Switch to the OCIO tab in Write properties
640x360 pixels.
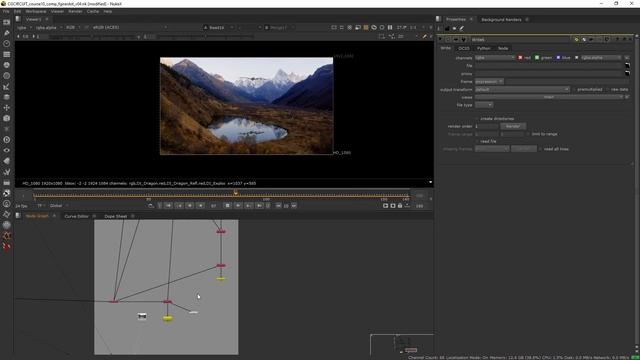pyautogui.click(x=464, y=48)
